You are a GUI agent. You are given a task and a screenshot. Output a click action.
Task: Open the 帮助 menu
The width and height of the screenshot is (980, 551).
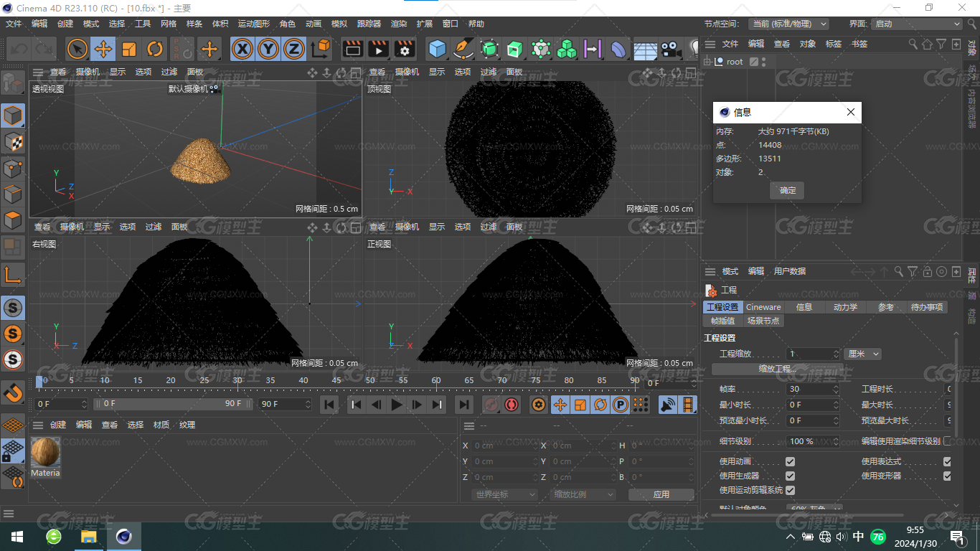coord(476,24)
